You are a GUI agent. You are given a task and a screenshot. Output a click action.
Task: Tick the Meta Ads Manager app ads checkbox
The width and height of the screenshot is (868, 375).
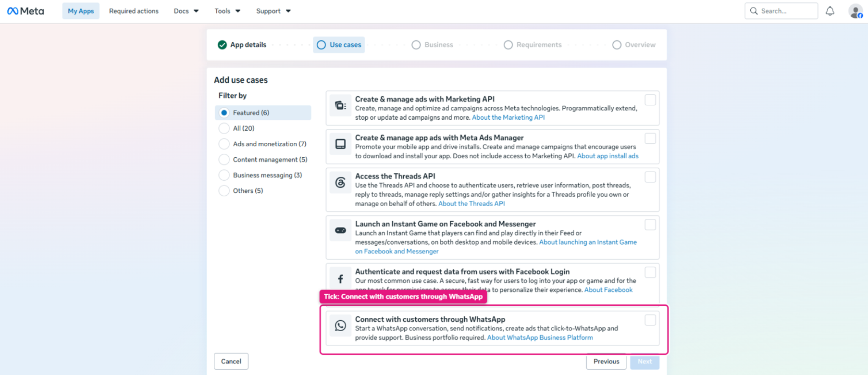(x=650, y=138)
